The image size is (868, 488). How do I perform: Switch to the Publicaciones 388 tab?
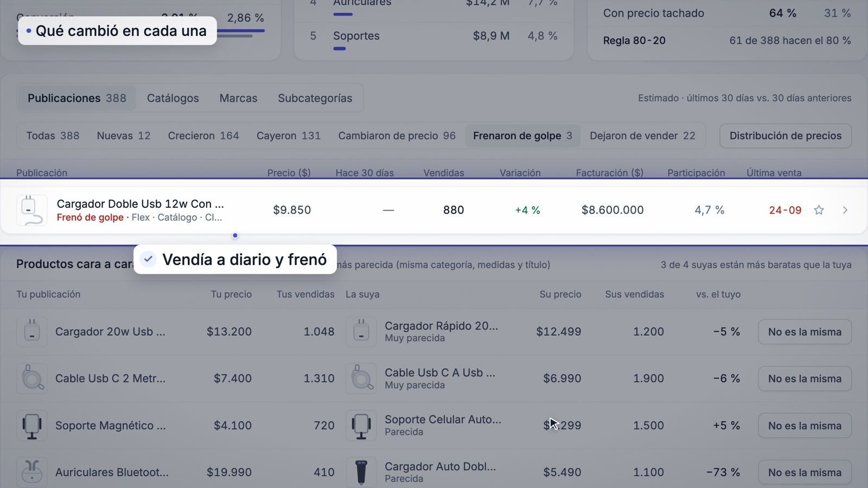click(76, 98)
